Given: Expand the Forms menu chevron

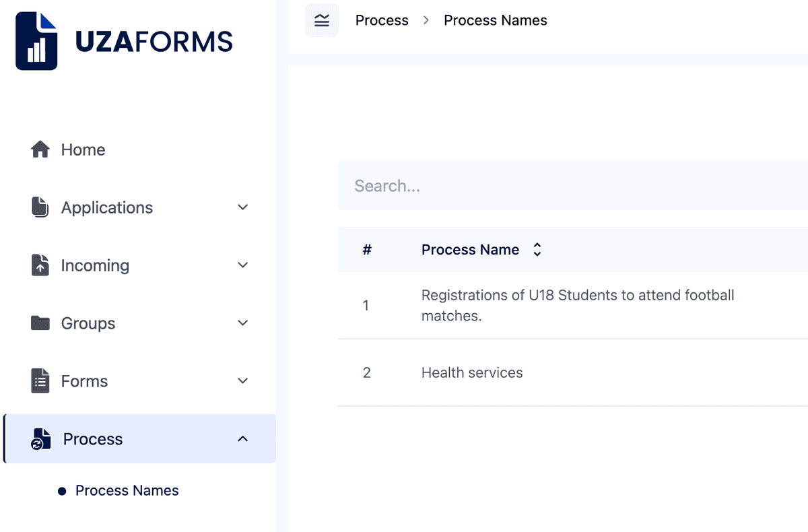Looking at the screenshot, I should (243, 381).
